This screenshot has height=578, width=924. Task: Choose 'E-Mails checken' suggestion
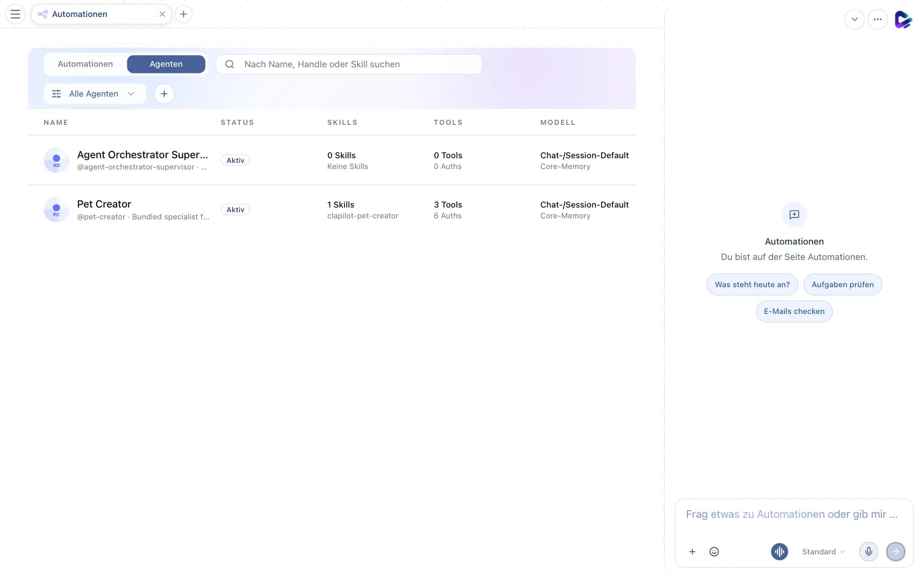click(x=794, y=311)
